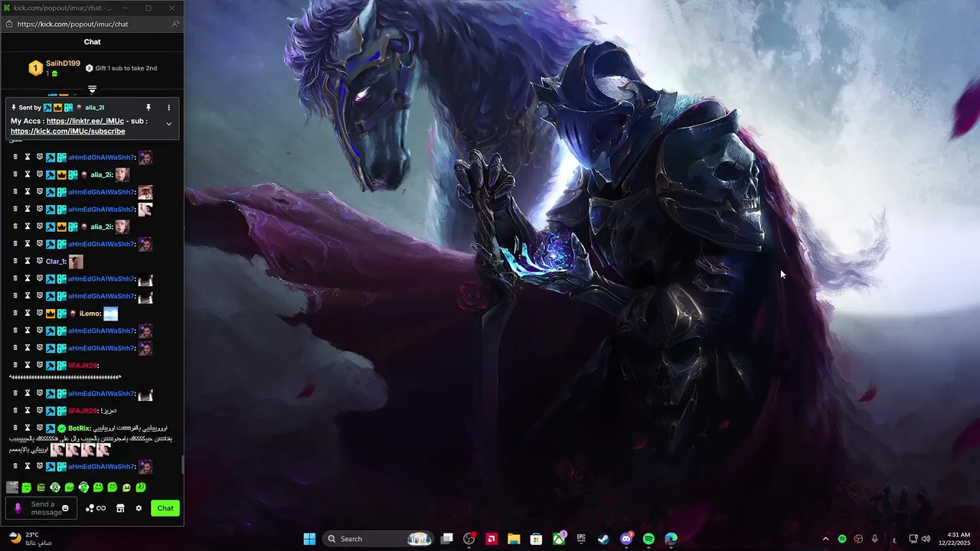Collapse the leaderboard using the arrow handle
The height and width of the screenshot is (551, 980).
92,90
